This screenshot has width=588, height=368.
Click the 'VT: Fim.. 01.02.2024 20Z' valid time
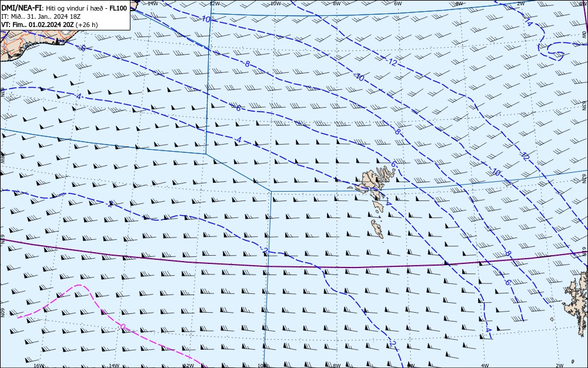pos(38,25)
